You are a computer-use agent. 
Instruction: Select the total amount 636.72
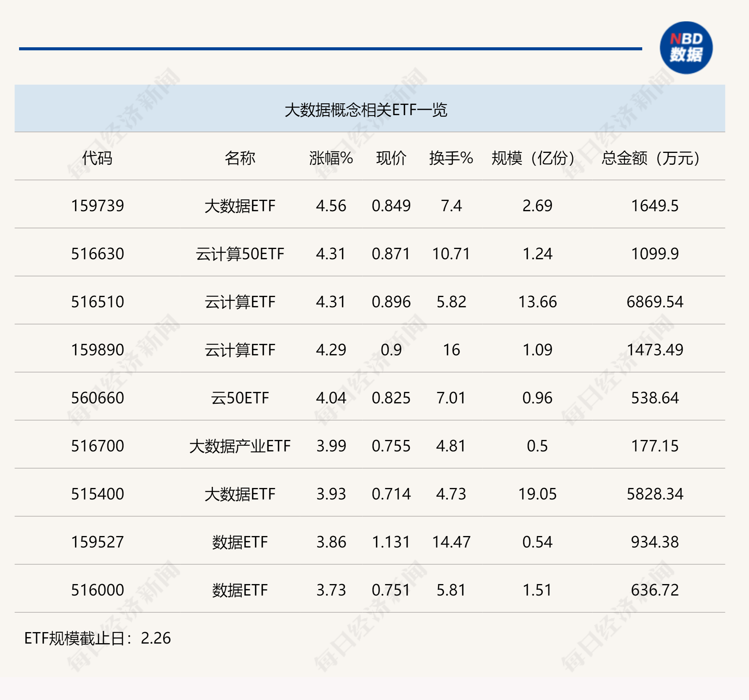pyautogui.click(x=655, y=590)
